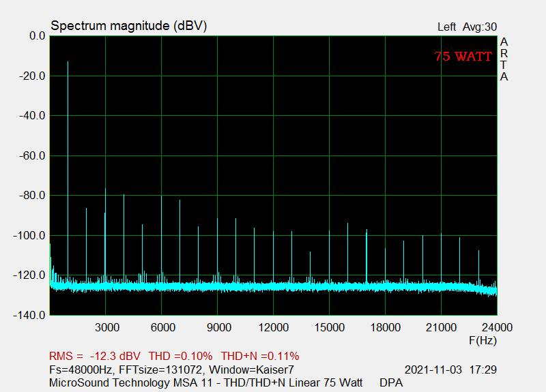Viewport: 546px width, 392px height.
Task: Click the 'FFTsize=131072' value
Action: [160, 370]
